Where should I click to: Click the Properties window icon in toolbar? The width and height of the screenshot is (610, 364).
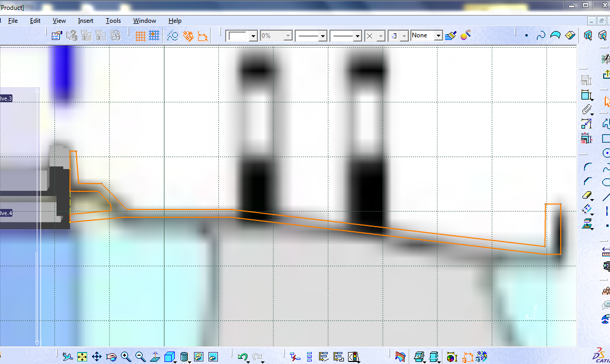57,36
